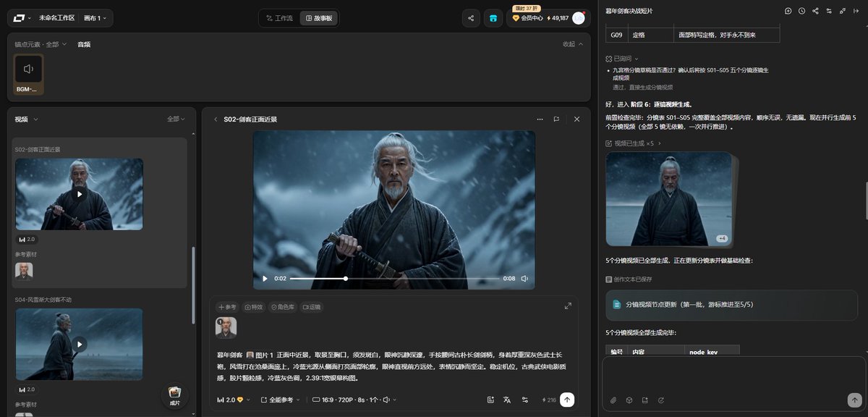Viewport: 868px width, 417px height.
Task: Collapse the anchor panel with 收起
Action: click(572, 44)
